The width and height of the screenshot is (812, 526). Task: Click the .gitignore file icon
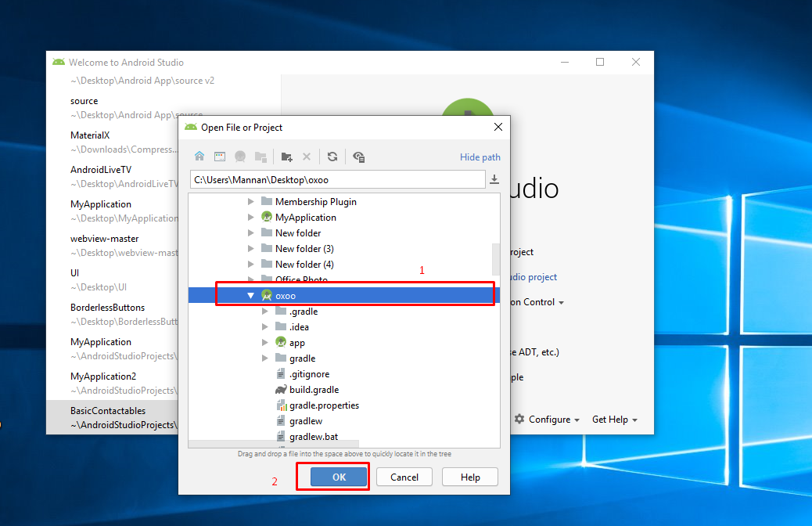click(x=281, y=373)
